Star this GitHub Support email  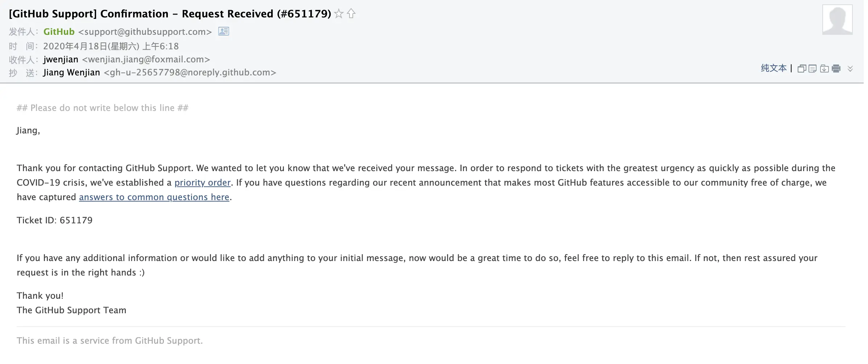339,14
